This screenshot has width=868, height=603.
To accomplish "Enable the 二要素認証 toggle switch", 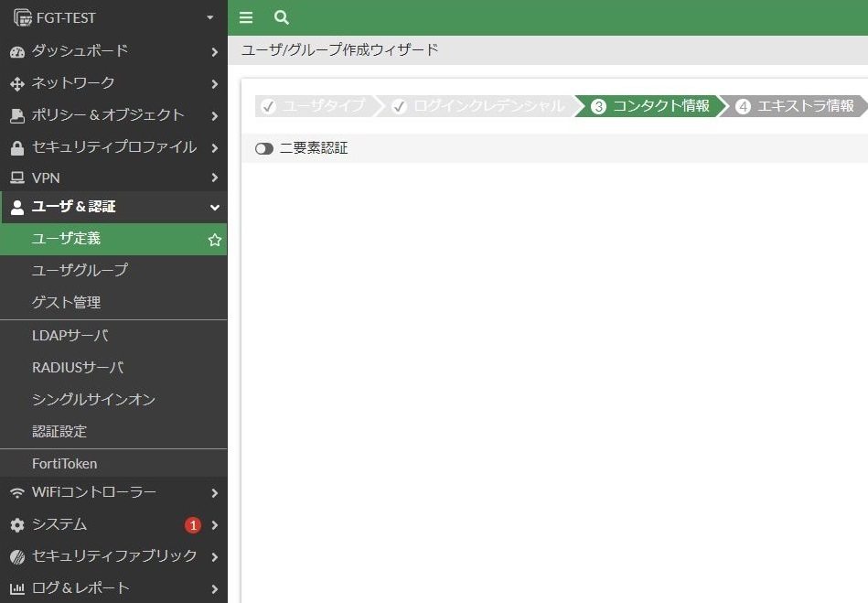I will click(x=264, y=148).
